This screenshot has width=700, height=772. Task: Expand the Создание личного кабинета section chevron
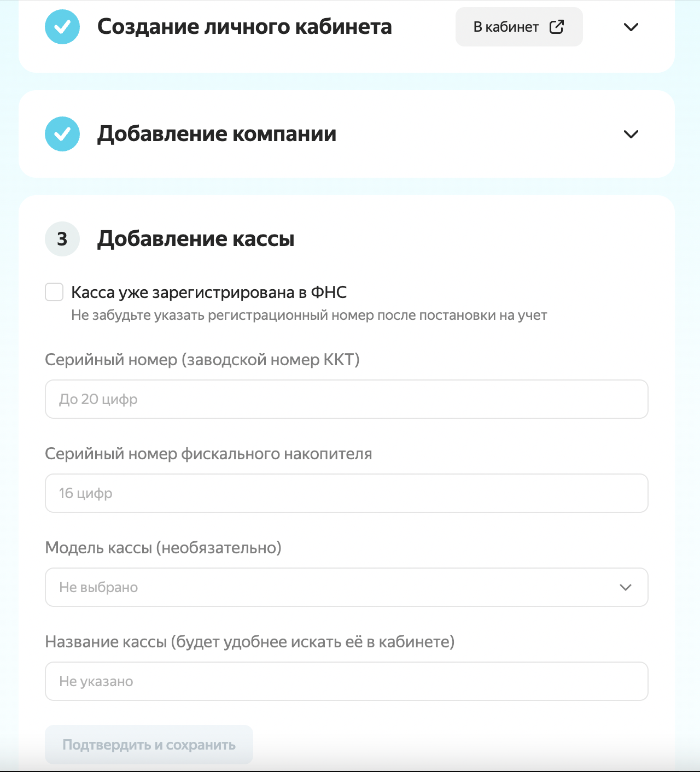tap(631, 27)
